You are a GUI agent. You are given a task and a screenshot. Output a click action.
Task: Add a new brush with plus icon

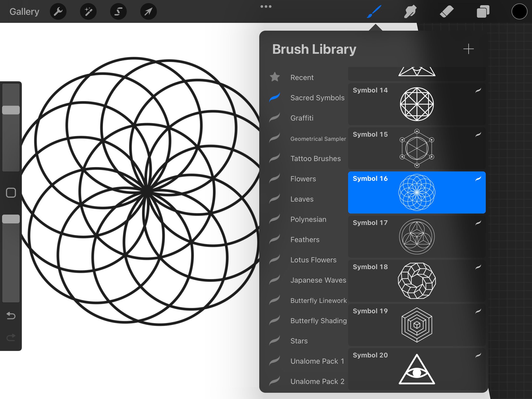[x=469, y=49]
